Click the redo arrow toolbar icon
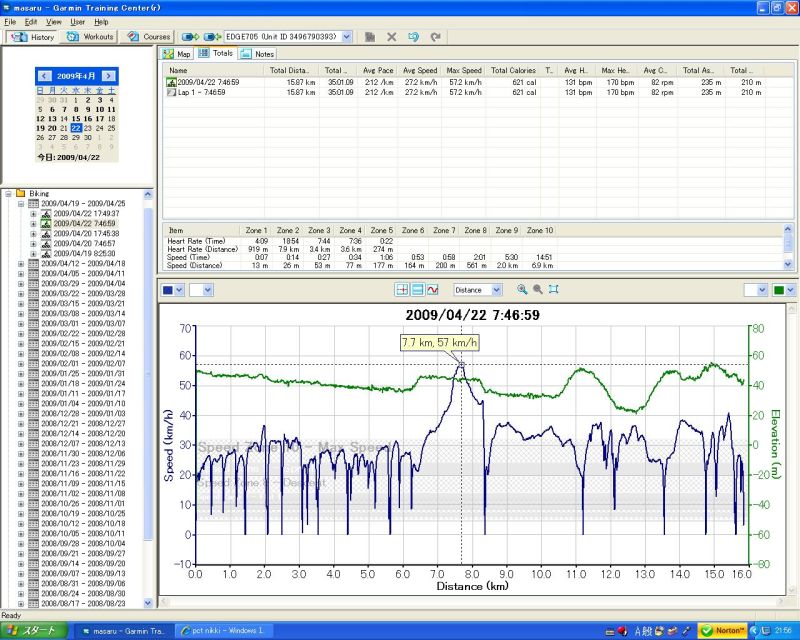This screenshot has height=640, width=800. click(x=435, y=37)
